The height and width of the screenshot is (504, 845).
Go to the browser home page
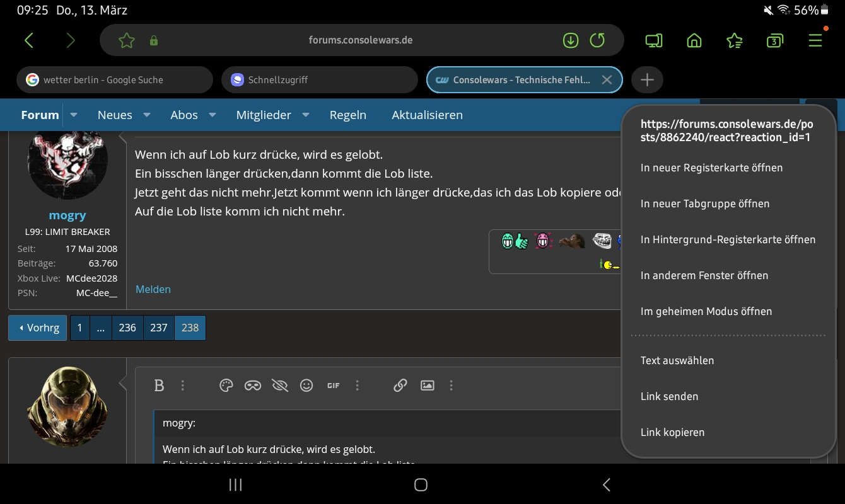pos(694,41)
